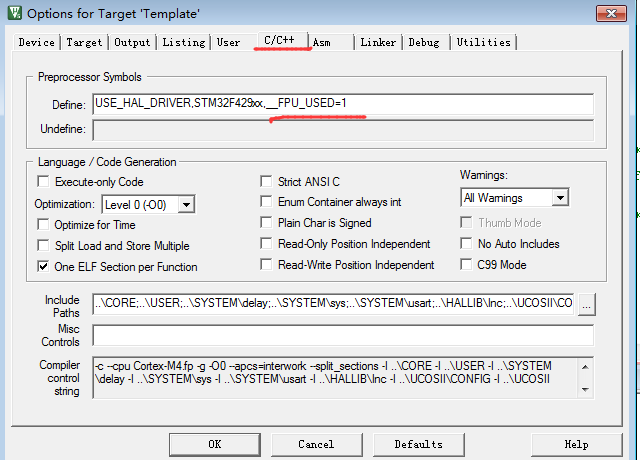Switch to the Target tab

[x=84, y=42]
